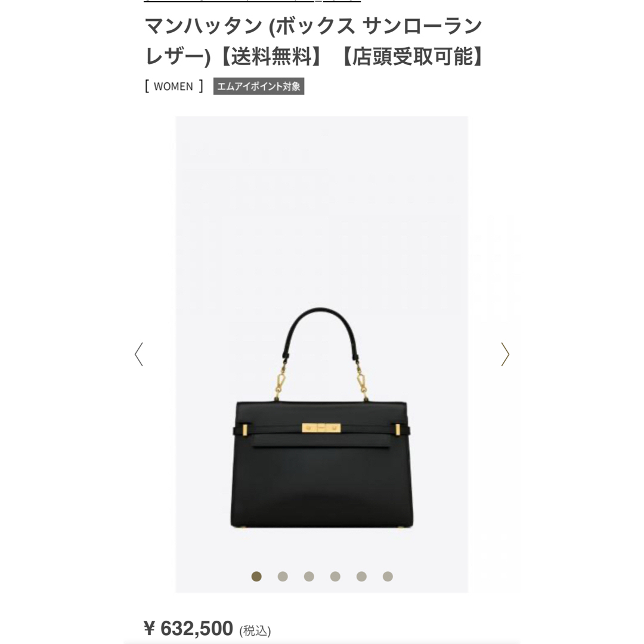This screenshot has width=644, height=644.
Task: Click the 【送料無料】 free shipping text
Action: coord(272,56)
